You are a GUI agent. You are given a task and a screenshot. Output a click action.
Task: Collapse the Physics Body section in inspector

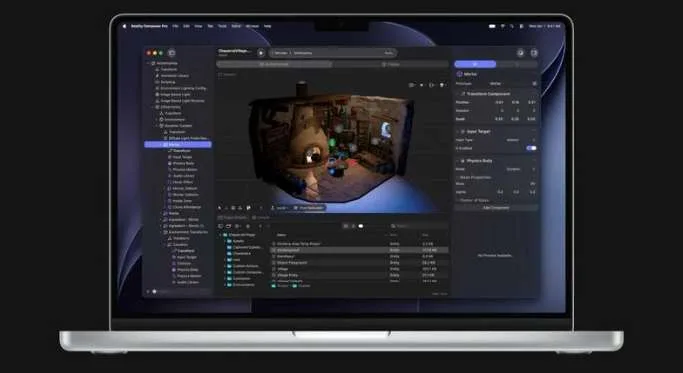[458, 161]
